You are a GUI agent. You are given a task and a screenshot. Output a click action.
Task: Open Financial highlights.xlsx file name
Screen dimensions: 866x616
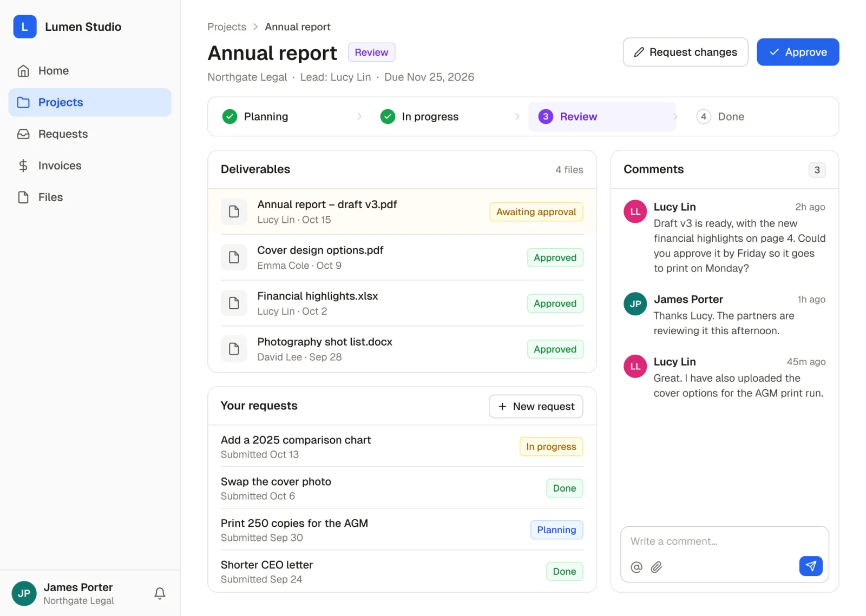pyautogui.click(x=318, y=296)
